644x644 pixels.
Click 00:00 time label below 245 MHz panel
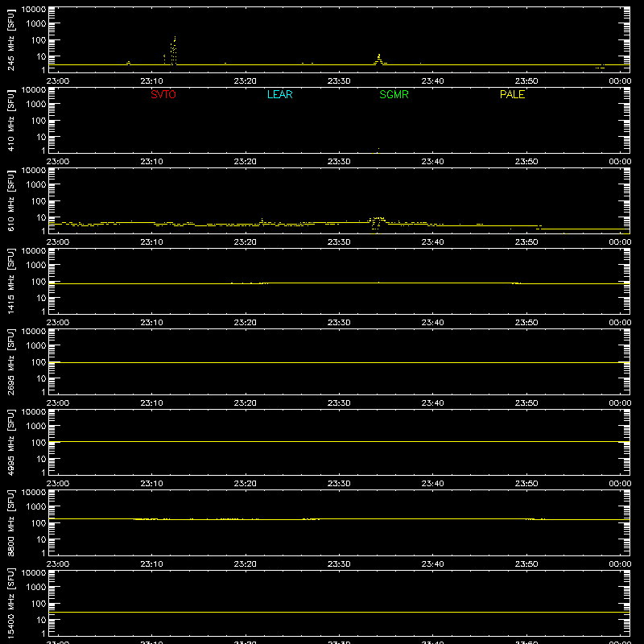pyautogui.click(x=620, y=81)
